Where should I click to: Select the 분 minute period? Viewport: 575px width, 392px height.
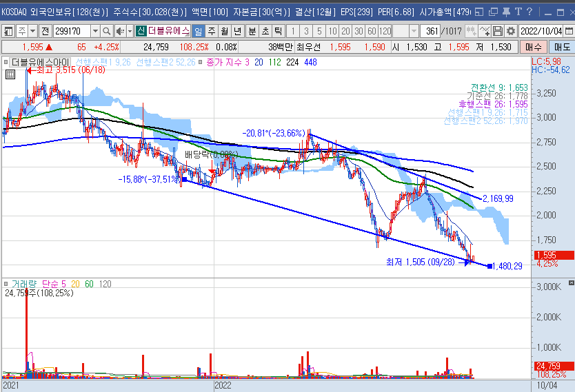tap(252, 31)
